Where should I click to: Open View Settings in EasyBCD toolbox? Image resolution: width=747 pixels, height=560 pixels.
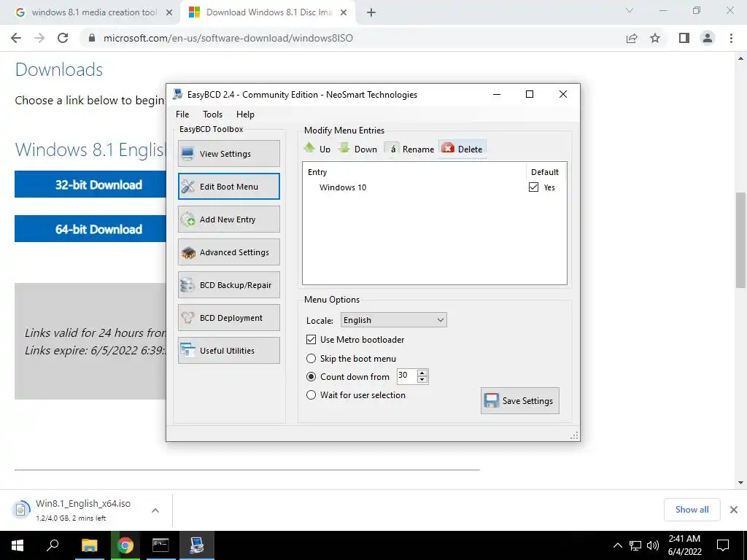pos(228,153)
